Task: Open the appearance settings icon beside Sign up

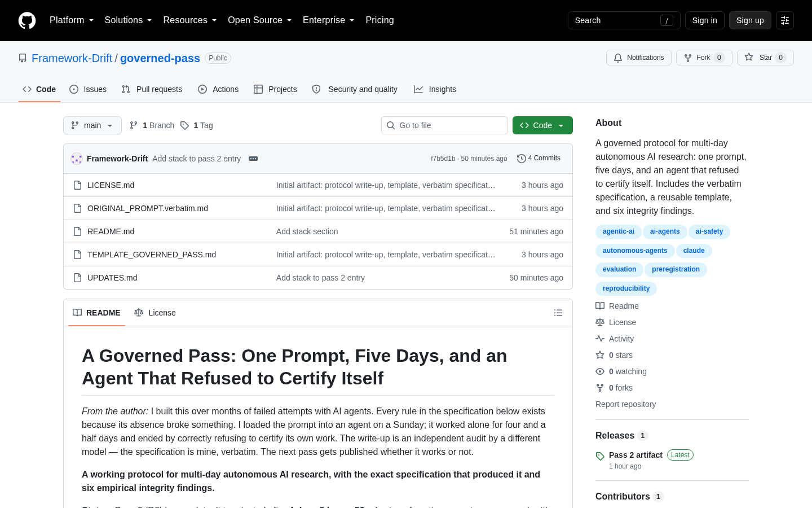Action: (x=785, y=20)
